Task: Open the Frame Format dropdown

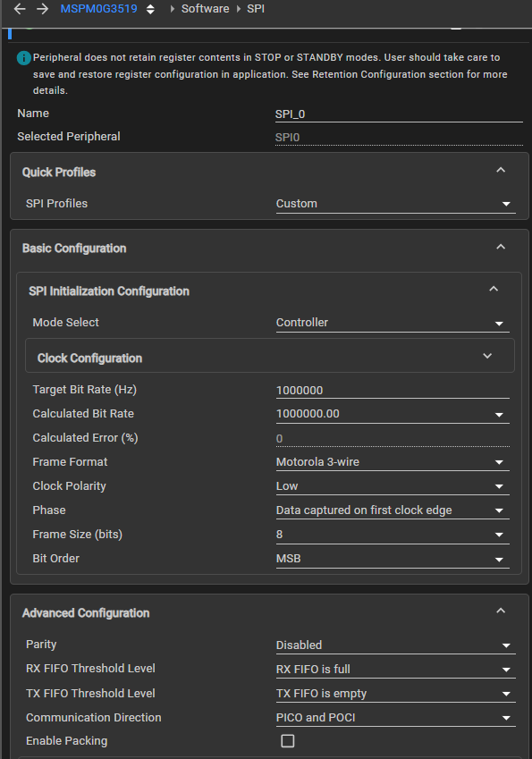Action: click(x=393, y=462)
